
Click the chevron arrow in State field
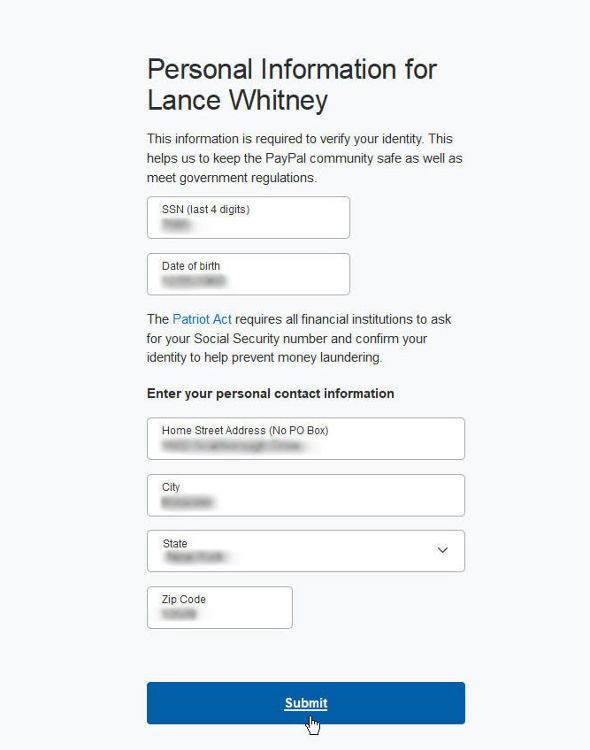(443, 550)
